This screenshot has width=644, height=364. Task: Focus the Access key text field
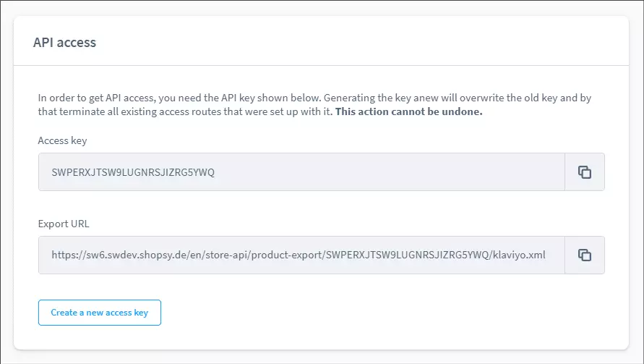point(361,172)
